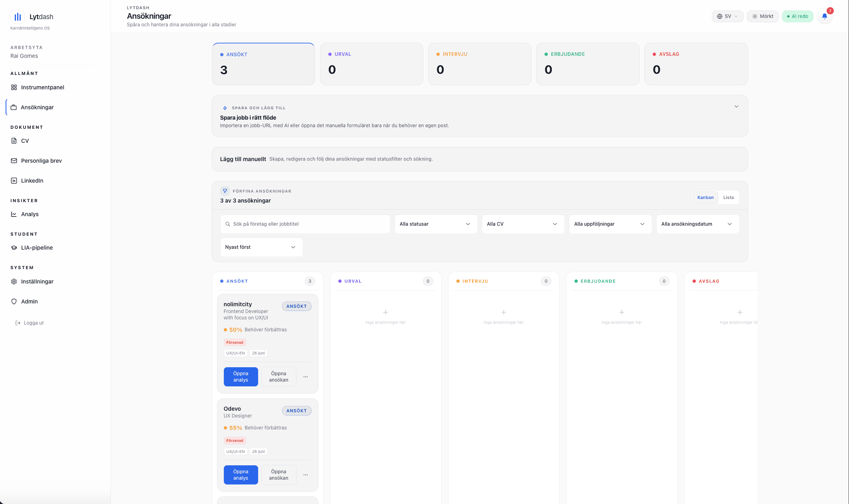
Task: Click Öppna analys on the Odevo card
Action: 241,475
